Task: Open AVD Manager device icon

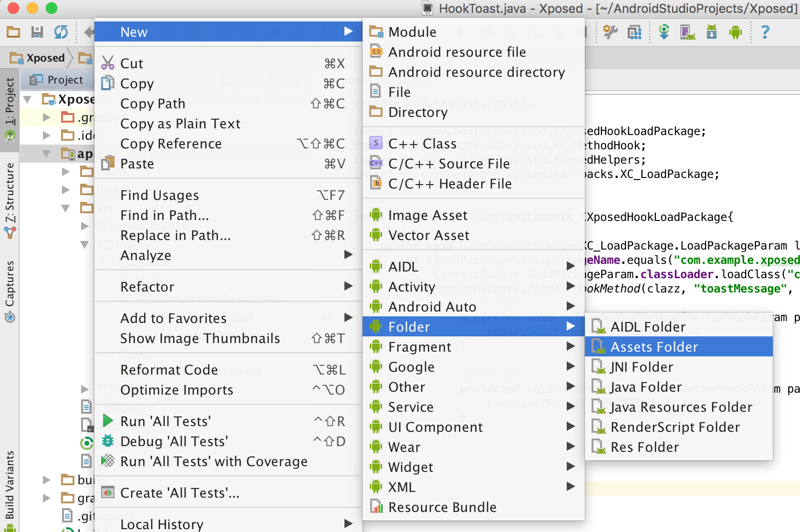Action: point(687,32)
